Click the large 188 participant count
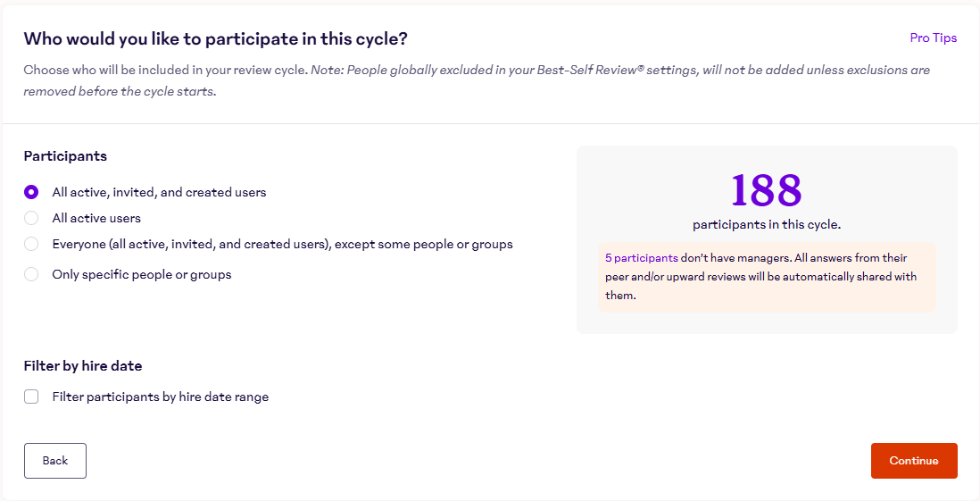This screenshot has width=980, height=501. pyautogui.click(x=767, y=189)
